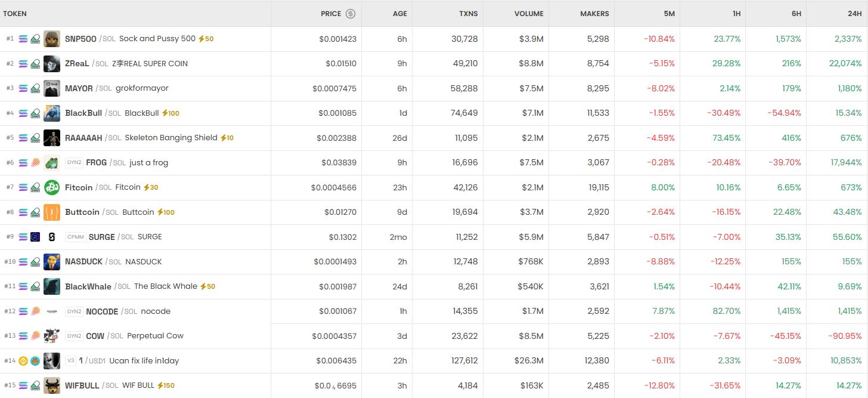868x398 pixels.
Task: Click the orange Buttcoin token icon
Action: pos(52,212)
